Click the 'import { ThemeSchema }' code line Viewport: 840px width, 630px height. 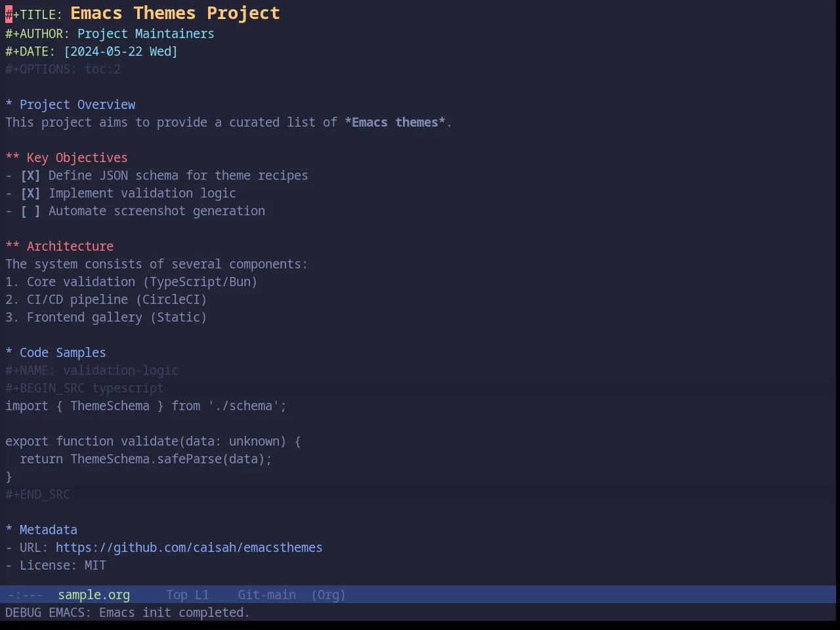pyautogui.click(x=146, y=406)
